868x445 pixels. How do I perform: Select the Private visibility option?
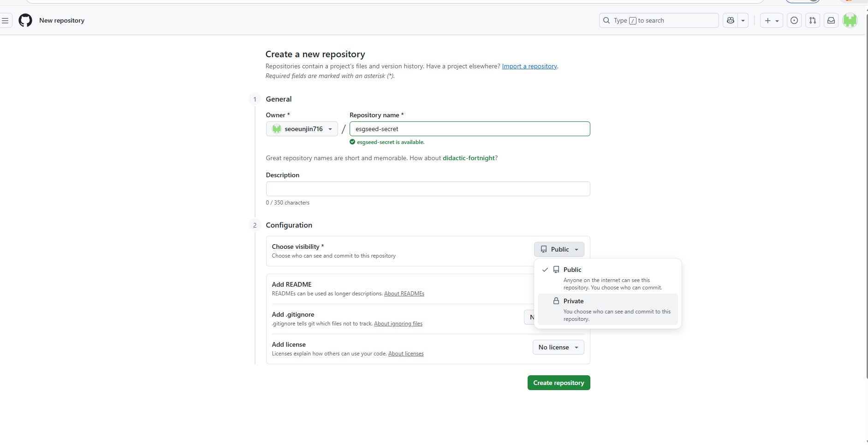(607, 309)
